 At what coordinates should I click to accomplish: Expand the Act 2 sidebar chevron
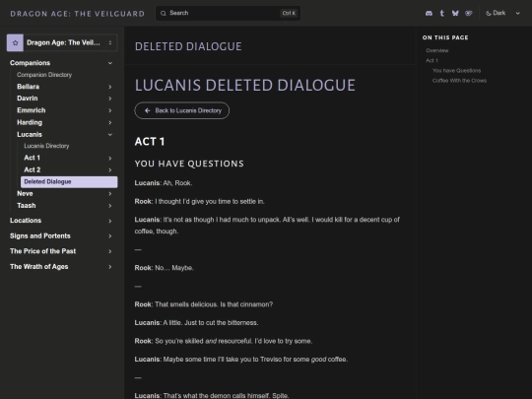(x=110, y=170)
